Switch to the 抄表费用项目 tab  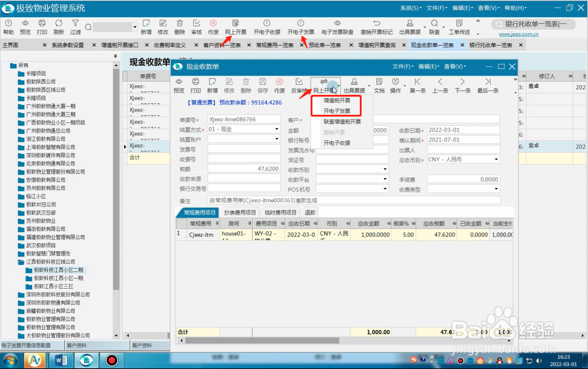[240, 213]
